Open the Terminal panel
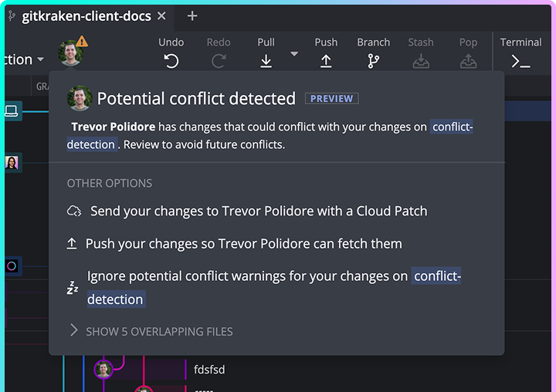This screenshot has width=556, height=392. click(521, 61)
